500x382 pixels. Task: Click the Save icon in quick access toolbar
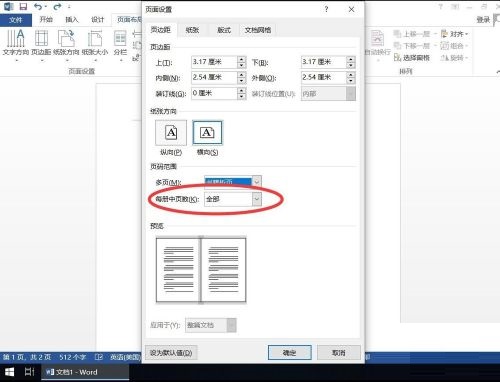[x=23, y=6]
